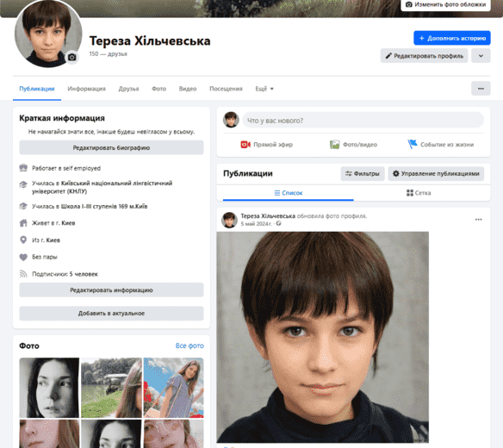503x448 pixels.
Task: Open the Фильтры button
Action: (363, 174)
